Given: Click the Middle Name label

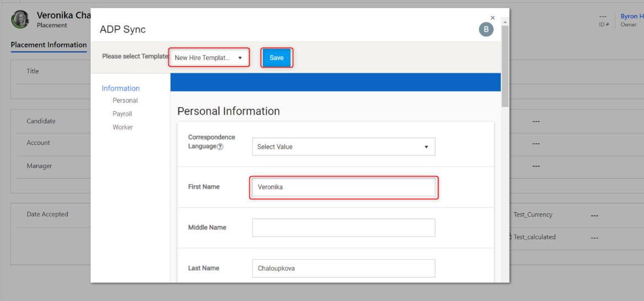Looking at the screenshot, I should tap(207, 227).
